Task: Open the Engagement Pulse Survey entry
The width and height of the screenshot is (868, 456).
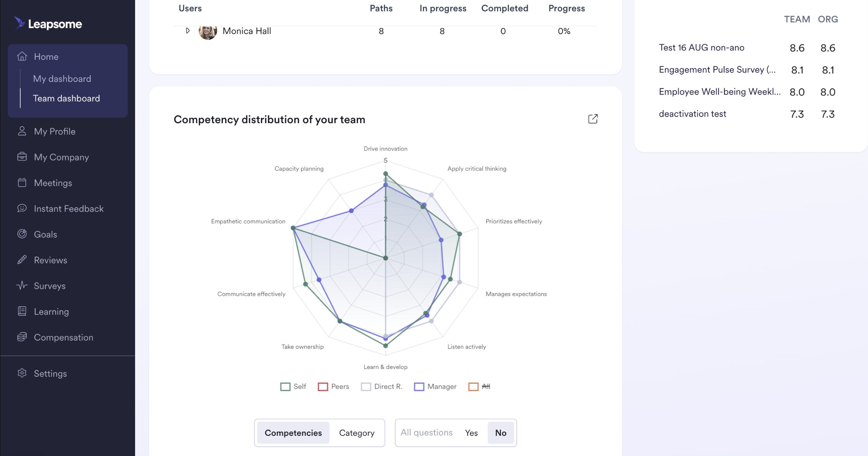Action: (717, 70)
